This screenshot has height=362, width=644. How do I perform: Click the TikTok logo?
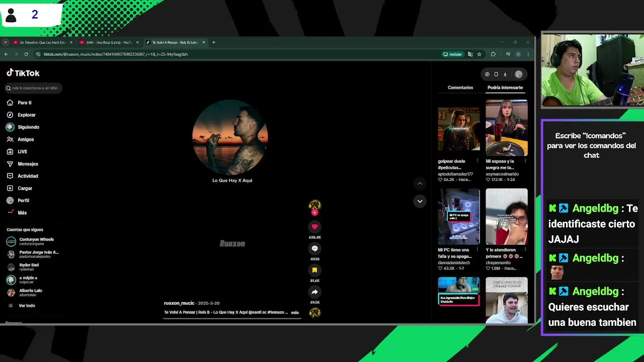point(23,73)
